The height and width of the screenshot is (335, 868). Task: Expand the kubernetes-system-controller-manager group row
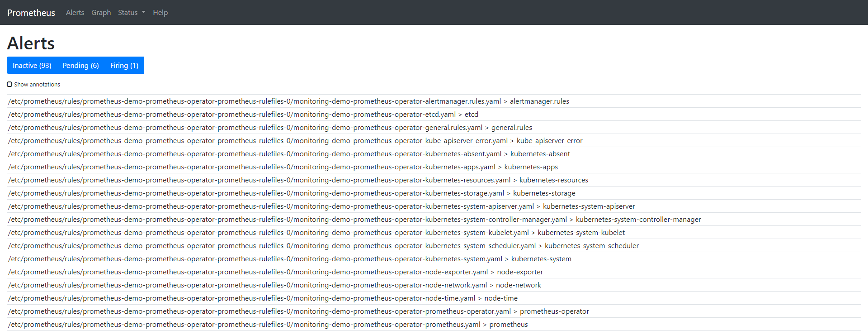(x=434, y=220)
